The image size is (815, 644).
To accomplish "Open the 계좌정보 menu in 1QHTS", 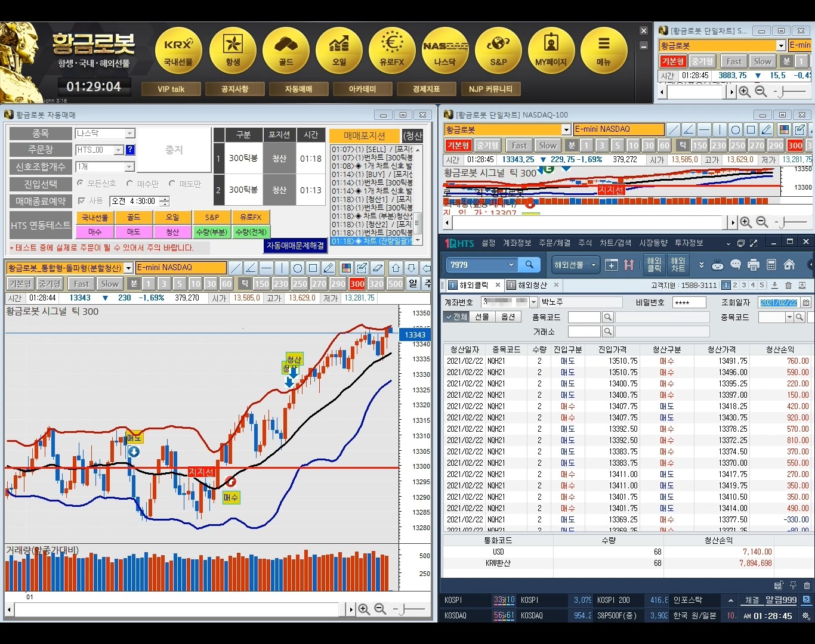I will (517, 243).
